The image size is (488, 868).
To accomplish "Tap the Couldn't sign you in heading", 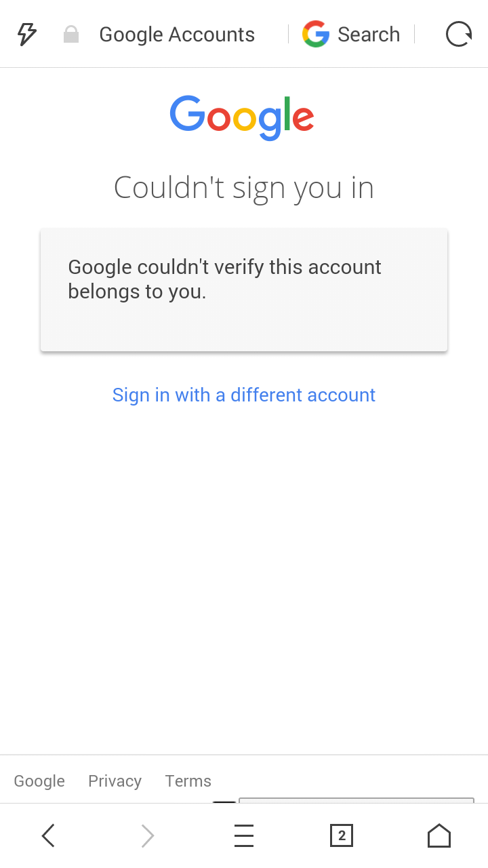I will [243, 187].
